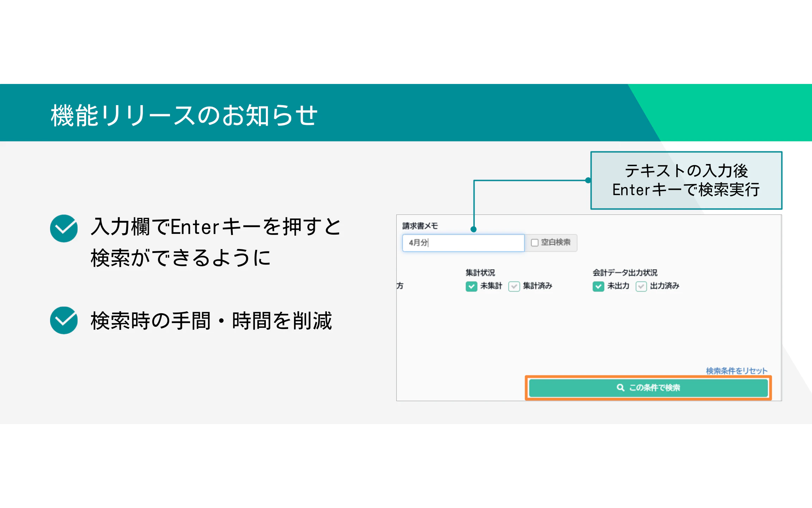812x508 pixels.
Task: Click the 検索条件をリセット link
Action: (x=736, y=371)
